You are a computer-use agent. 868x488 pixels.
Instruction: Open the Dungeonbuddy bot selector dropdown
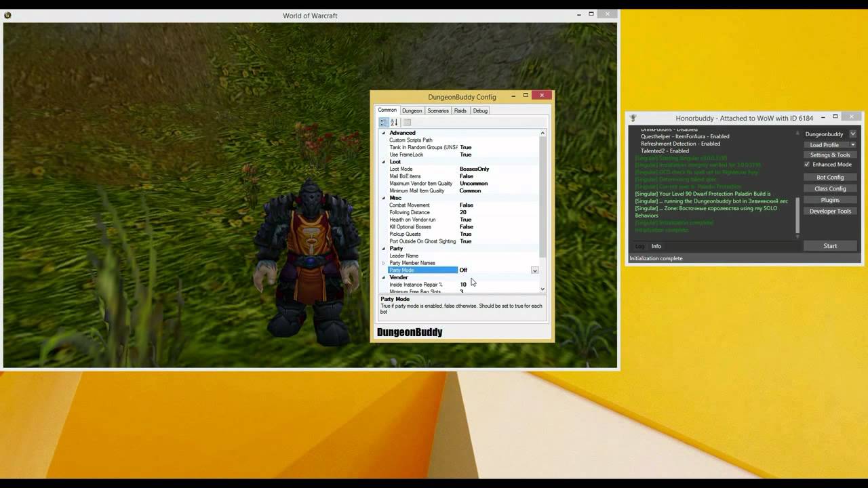pyautogui.click(x=853, y=134)
